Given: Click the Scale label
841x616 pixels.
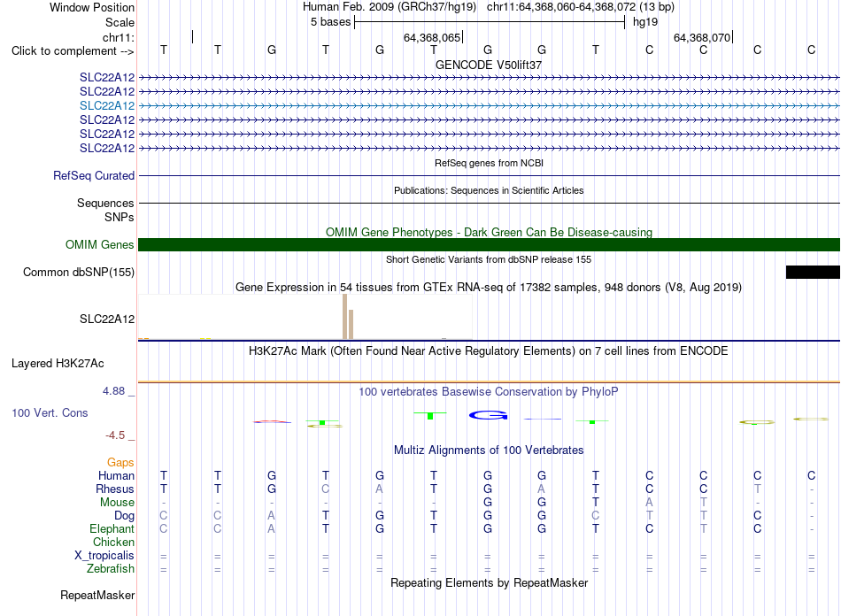Looking at the screenshot, I should [x=120, y=22].
